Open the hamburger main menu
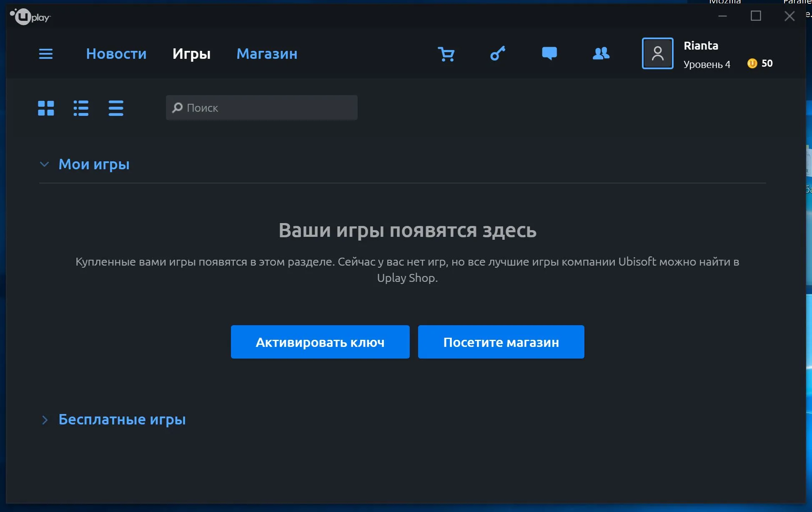The height and width of the screenshot is (512, 812). [46, 54]
